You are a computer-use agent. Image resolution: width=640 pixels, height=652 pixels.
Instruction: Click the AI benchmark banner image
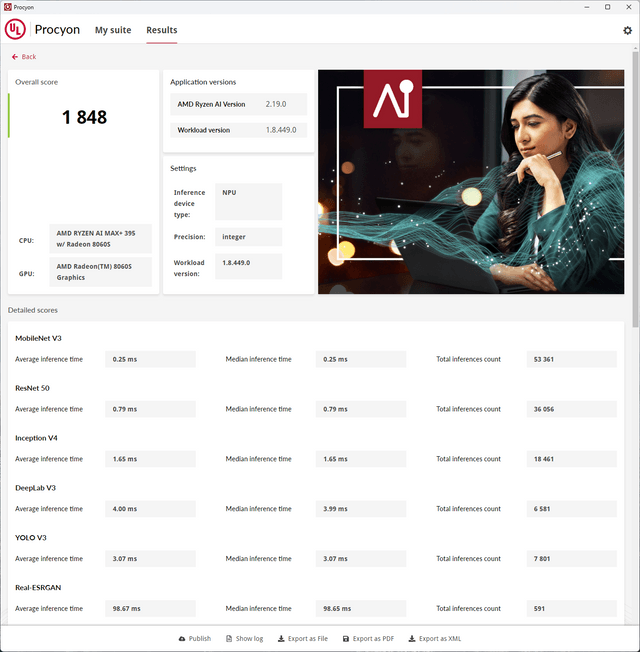click(471, 182)
